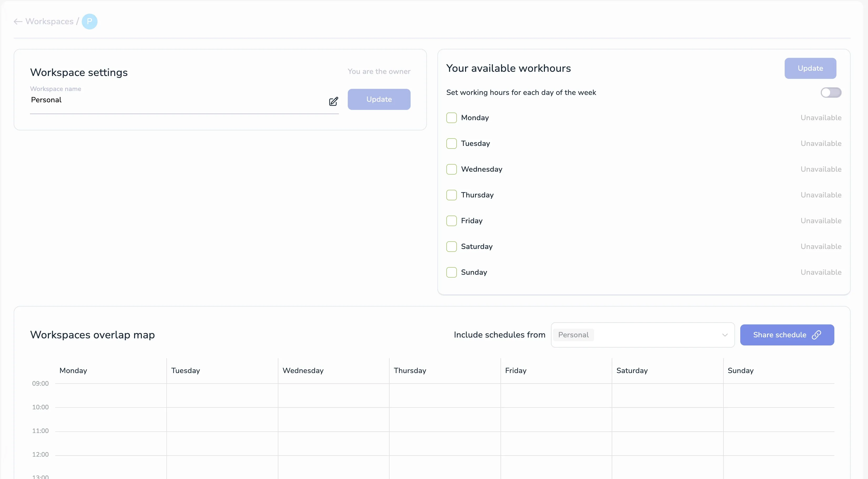Enable the Wednesday checkbox

point(451,169)
